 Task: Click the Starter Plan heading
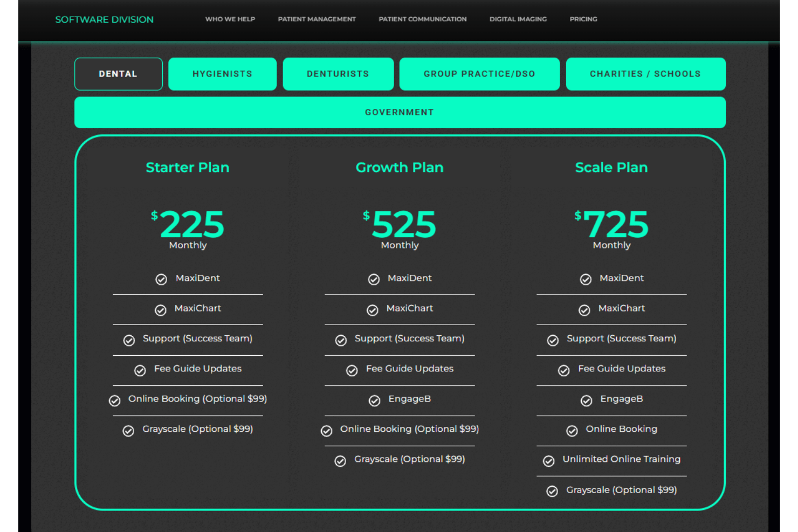click(x=188, y=168)
